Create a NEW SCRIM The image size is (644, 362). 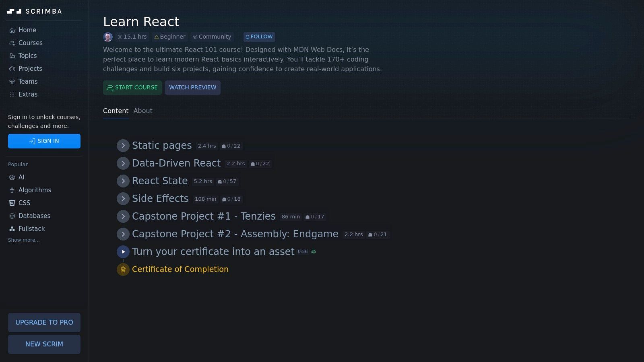point(44,344)
